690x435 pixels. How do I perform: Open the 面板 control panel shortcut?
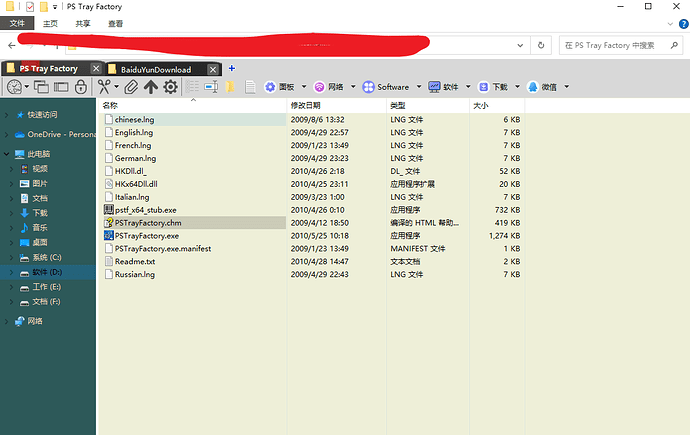point(279,87)
